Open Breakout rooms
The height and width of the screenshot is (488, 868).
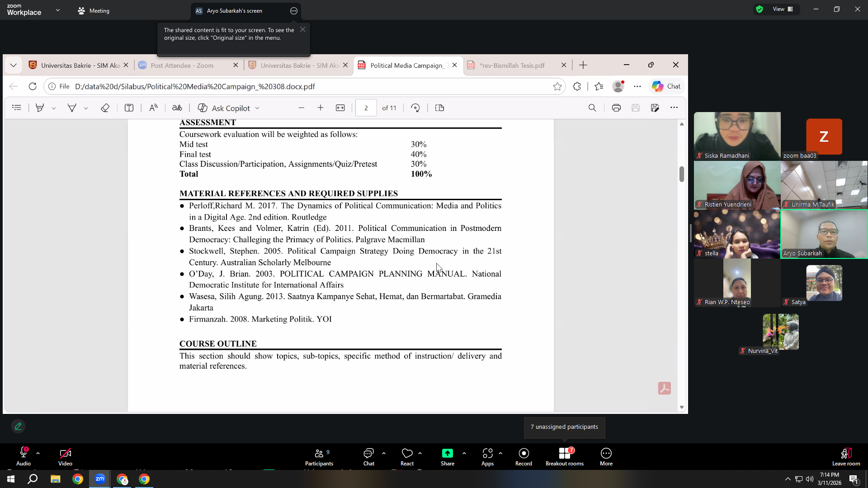pos(565,456)
